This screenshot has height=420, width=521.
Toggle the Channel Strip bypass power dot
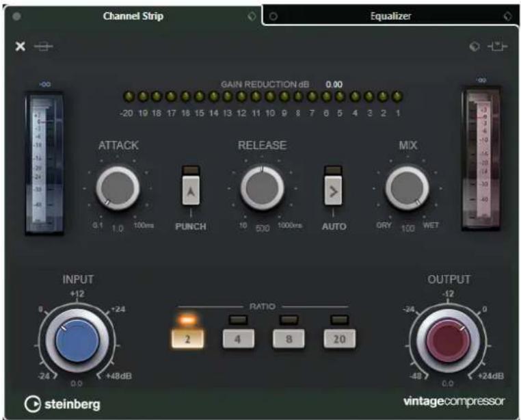point(16,16)
